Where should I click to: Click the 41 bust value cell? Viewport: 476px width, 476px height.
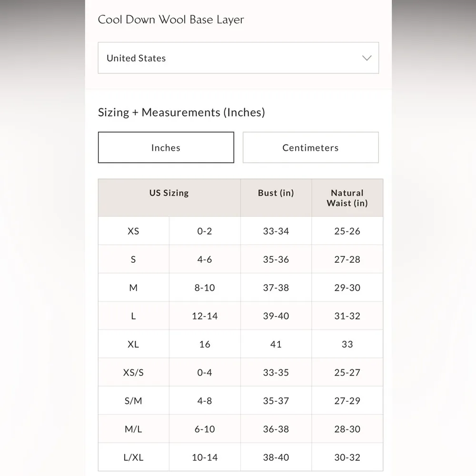point(276,344)
